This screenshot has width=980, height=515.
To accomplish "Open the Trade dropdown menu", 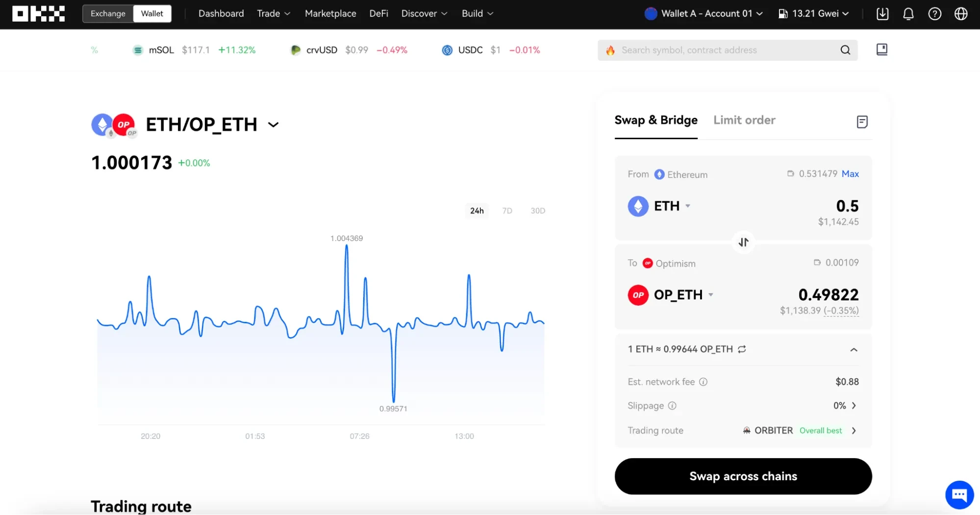I will [274, 14].
